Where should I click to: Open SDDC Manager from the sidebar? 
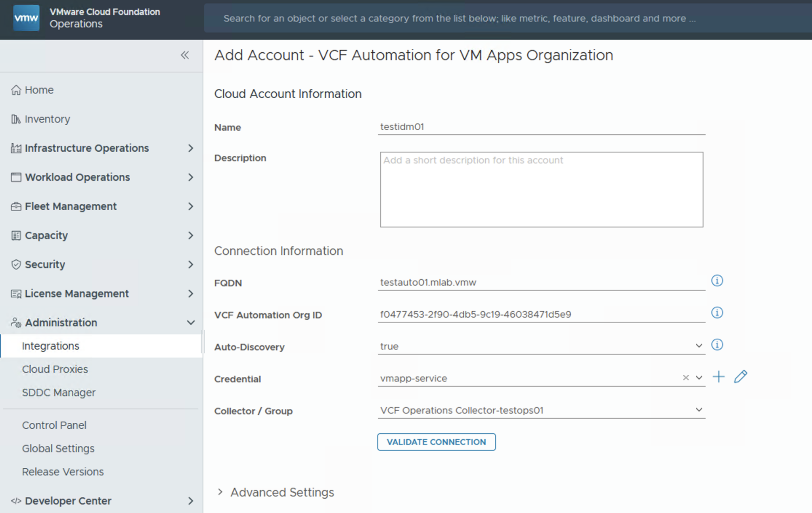59,393
